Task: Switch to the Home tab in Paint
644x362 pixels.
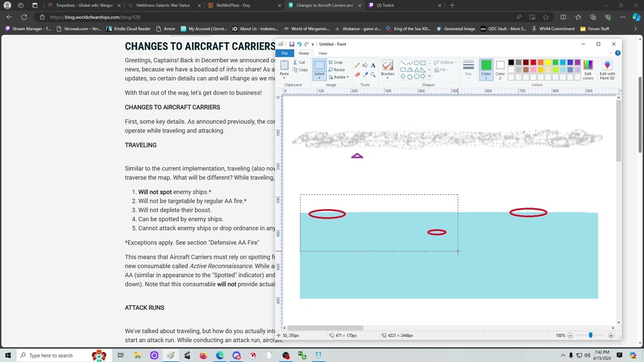Action: coord(304,53)
